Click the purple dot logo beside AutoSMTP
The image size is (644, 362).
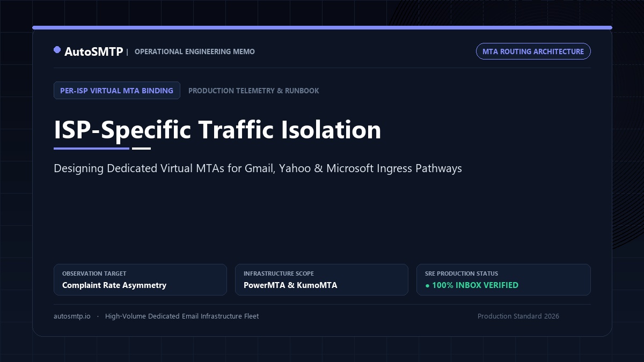point(57,50)
